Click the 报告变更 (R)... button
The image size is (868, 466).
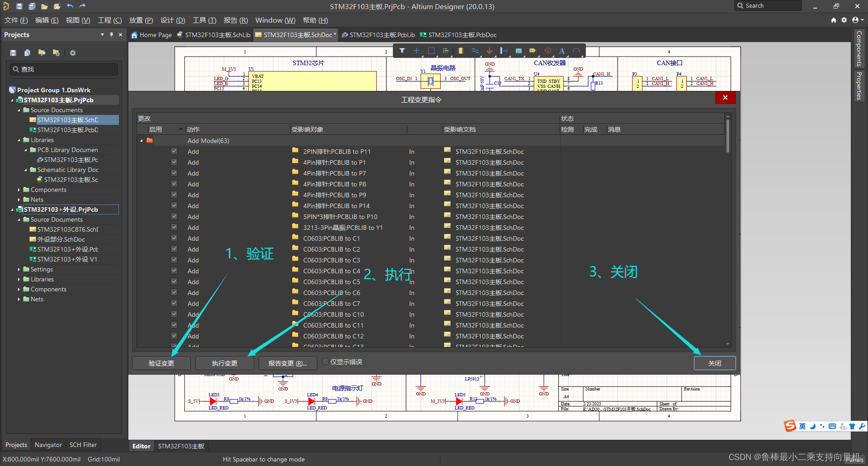click(288, 363)
